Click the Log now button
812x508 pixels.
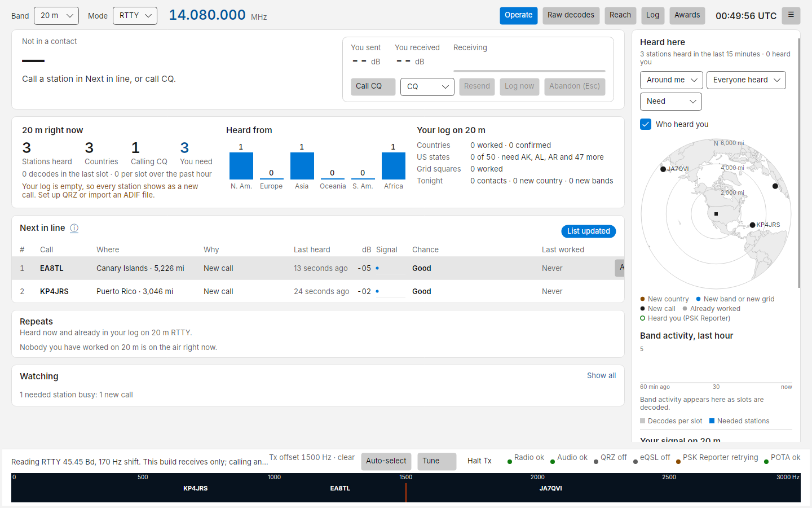[519, 86]
